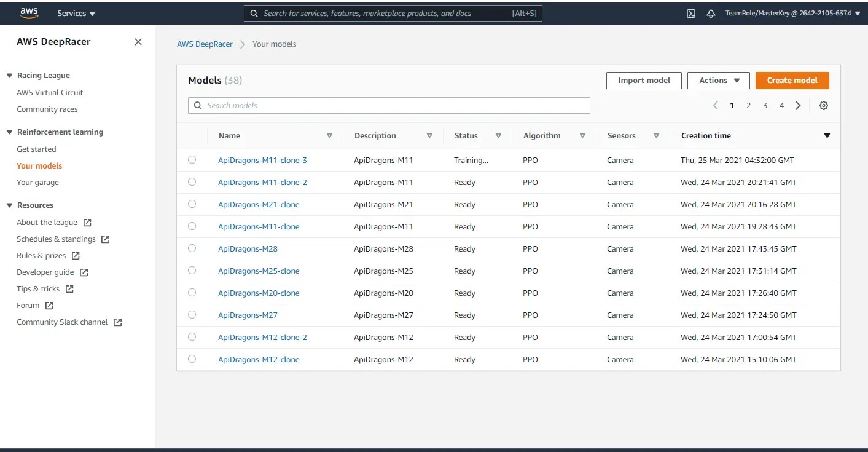The width and height of the screenshot is (868, 452).
Task: Click the Create model button
Action: (x=792, y=81)
